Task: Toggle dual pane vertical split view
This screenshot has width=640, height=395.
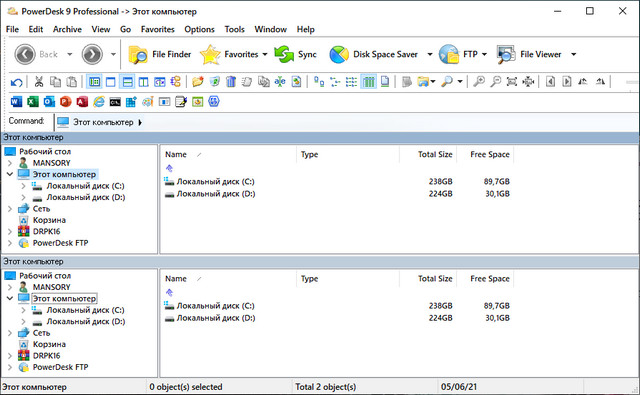Action: (x=144, y=82)
